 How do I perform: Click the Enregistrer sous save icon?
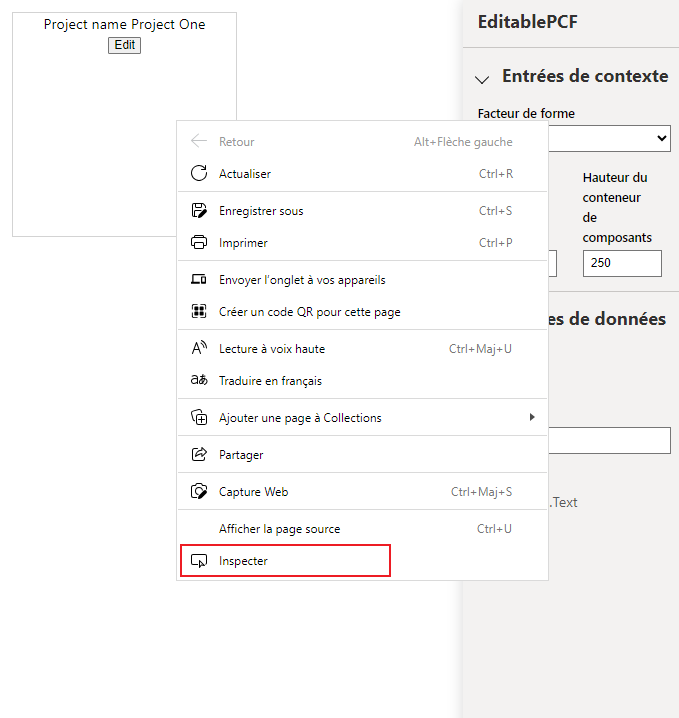coord(199,211)
